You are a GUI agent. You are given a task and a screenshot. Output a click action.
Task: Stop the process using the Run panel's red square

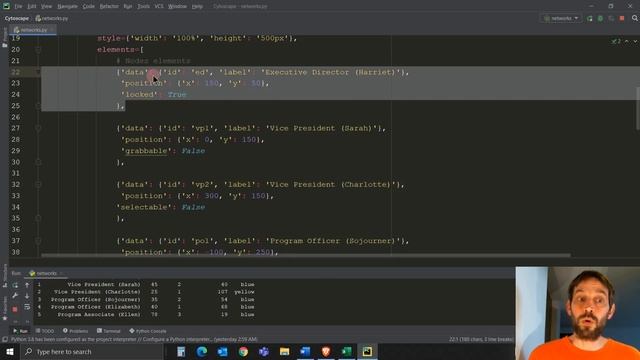(15, 309)
